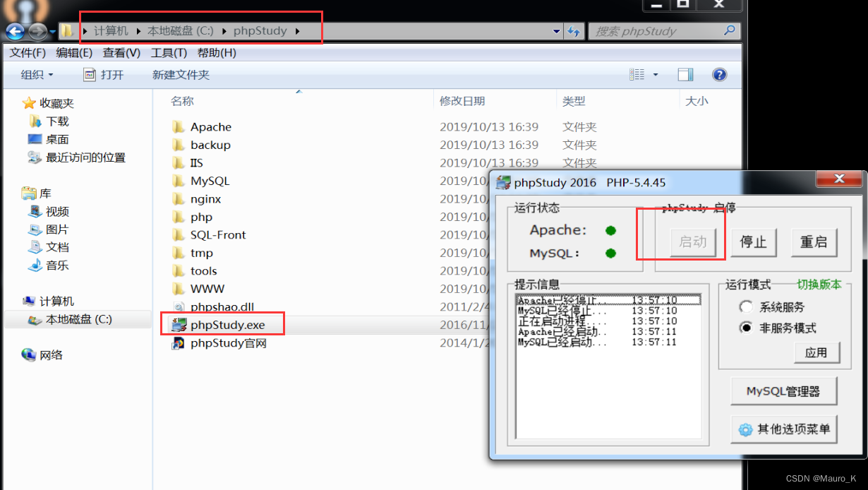The height and width of the screenshot is (490, 868).
Task: Click the refresh icon beside the address bar
Action: tap(573, 31)
